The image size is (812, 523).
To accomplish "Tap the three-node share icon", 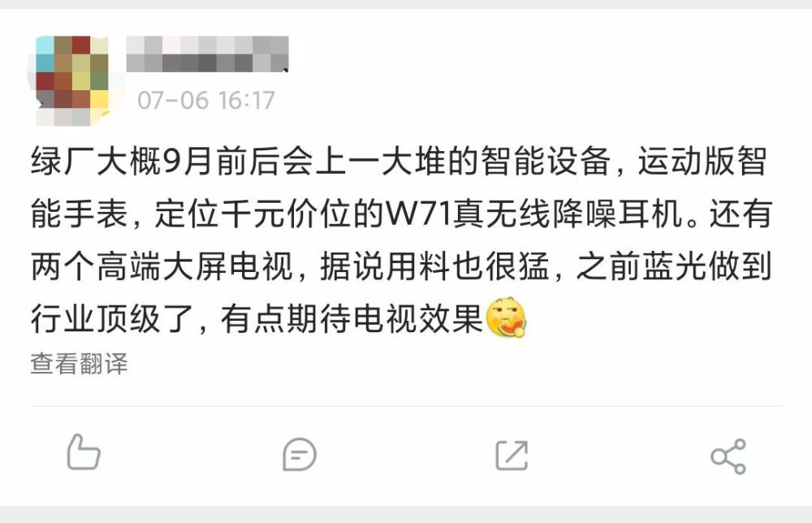I will pos(728,456).
